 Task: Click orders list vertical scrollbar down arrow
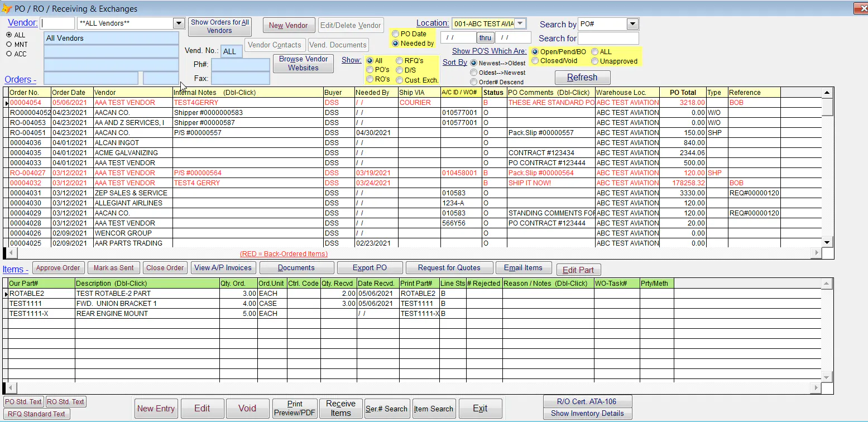click(x=828, y=242)
